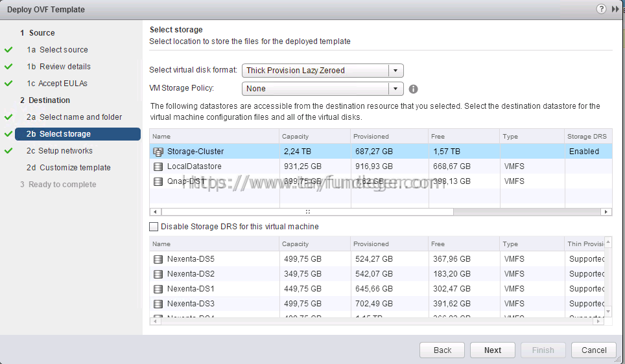Cancel the OVF deployment
The image size is (625, 364).
click(593, 350)
